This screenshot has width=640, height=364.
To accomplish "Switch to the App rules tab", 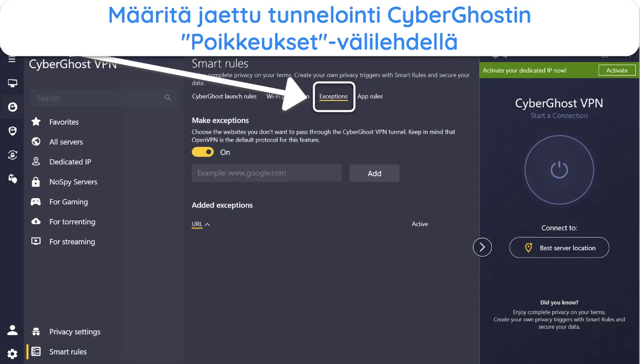I will tap(370, 96).
